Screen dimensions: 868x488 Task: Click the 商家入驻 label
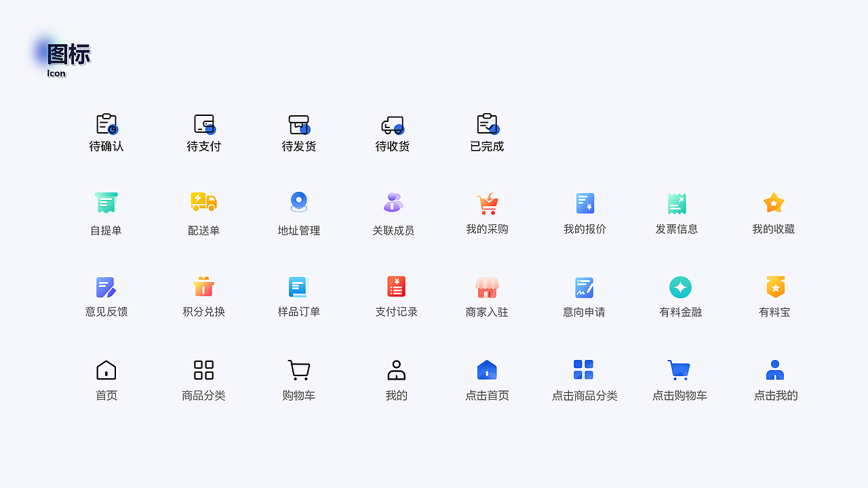pos(487,312)
